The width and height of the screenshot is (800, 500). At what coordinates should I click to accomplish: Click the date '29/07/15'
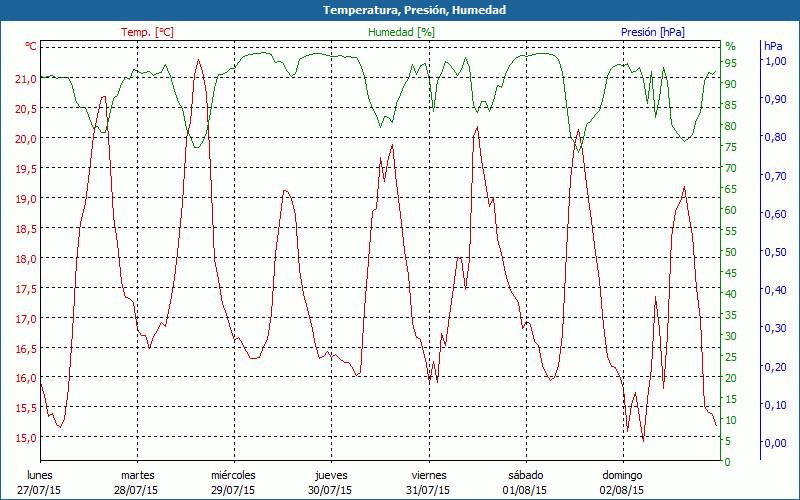(x=233, y=490)
